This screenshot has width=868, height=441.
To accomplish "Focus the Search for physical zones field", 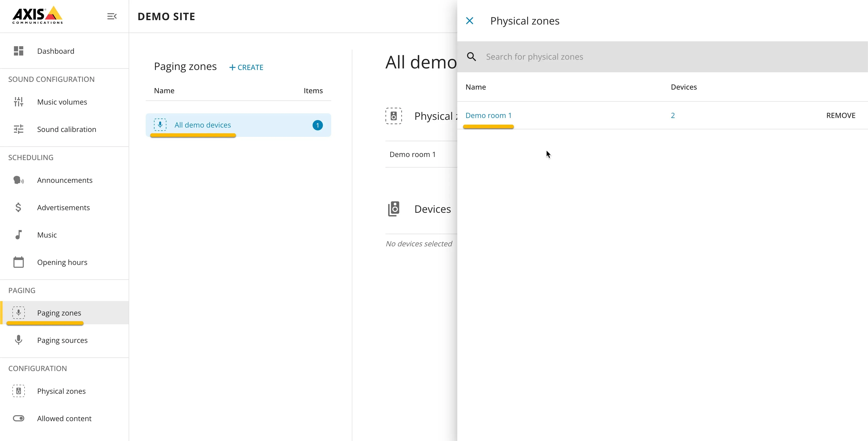I will (x=662, y=57).
